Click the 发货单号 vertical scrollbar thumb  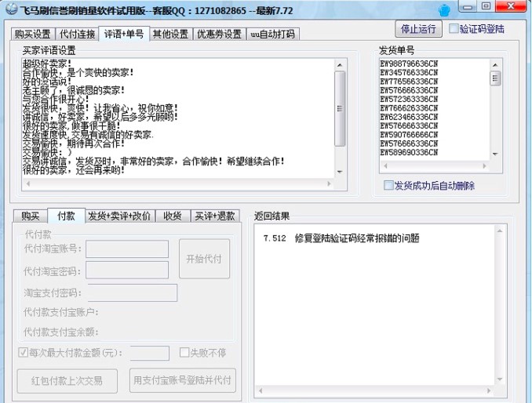[x=495, y=78]
